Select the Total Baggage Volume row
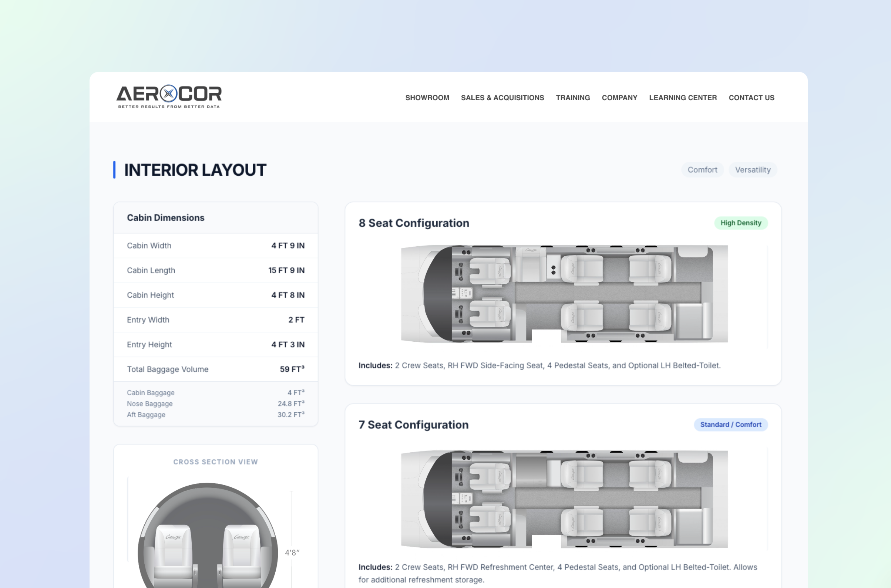The image size is (891, 588). point(215,369)
